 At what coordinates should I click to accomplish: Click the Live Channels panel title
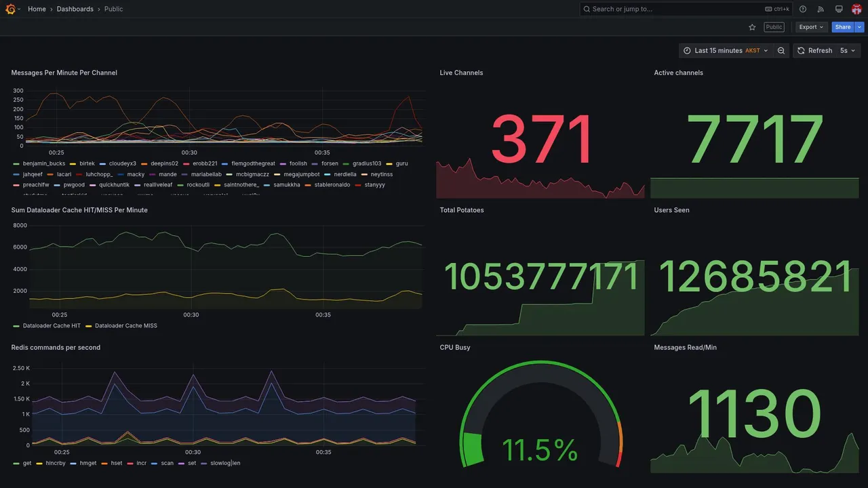tap(461, 73)
